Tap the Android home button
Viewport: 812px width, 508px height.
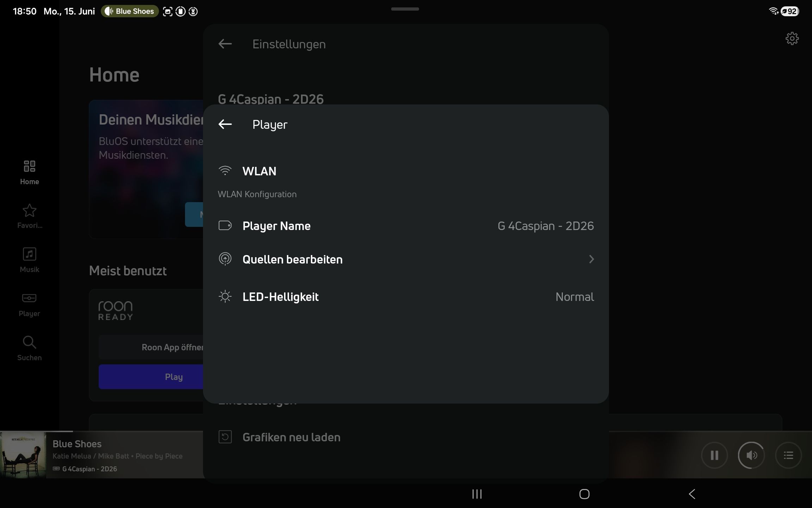[x=584, y=494]
